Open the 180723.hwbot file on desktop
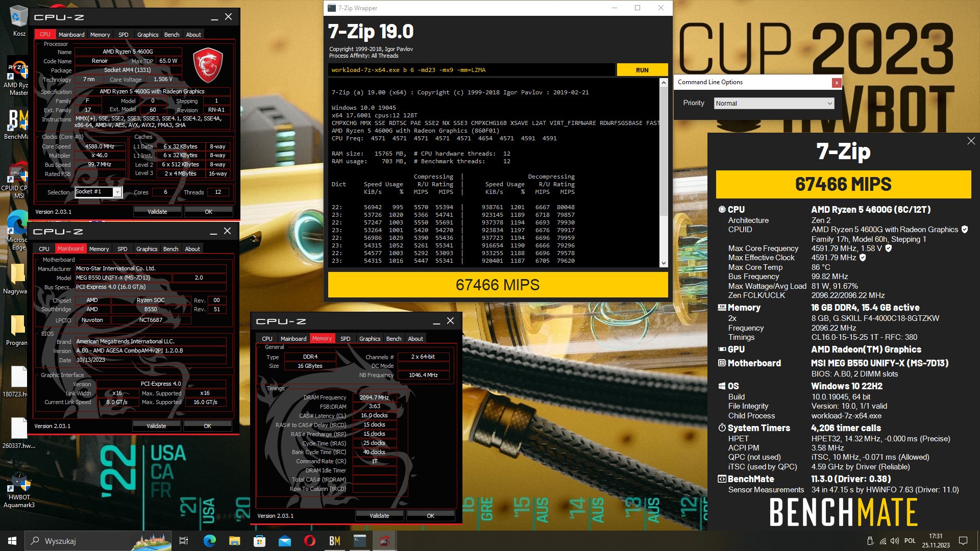Viewport: 980px width, 551px height. [x=17, y=382]
